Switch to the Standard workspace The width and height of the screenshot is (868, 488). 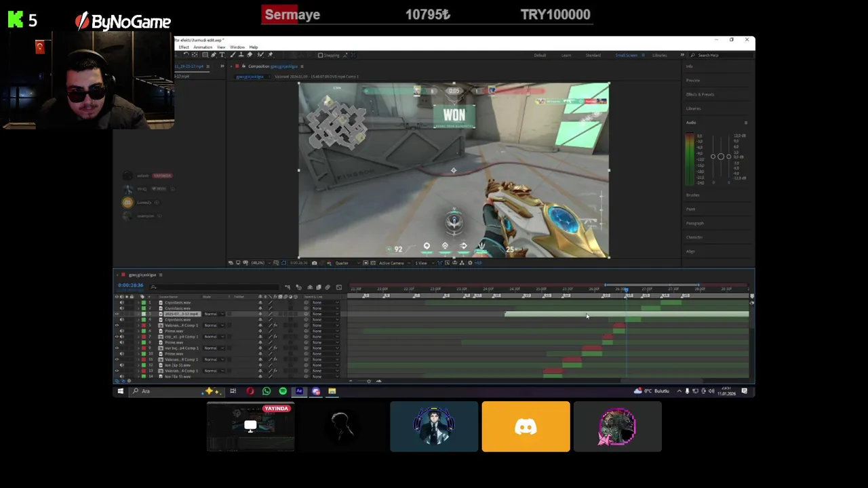coord(593,55)
